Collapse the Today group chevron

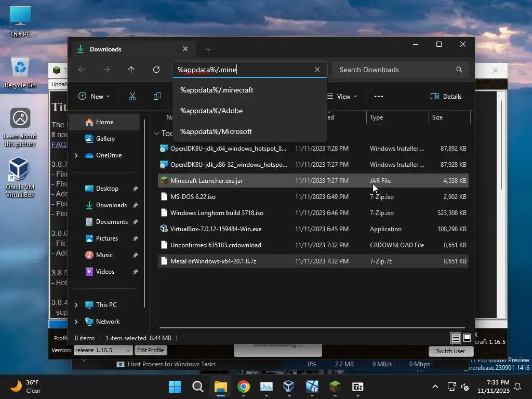(x=156, y=134)
